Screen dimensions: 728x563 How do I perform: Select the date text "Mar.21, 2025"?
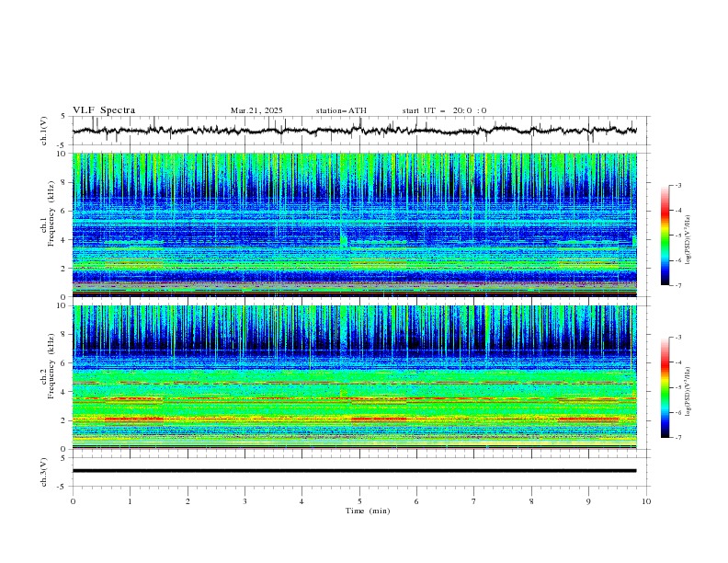(x=256, y=110)
